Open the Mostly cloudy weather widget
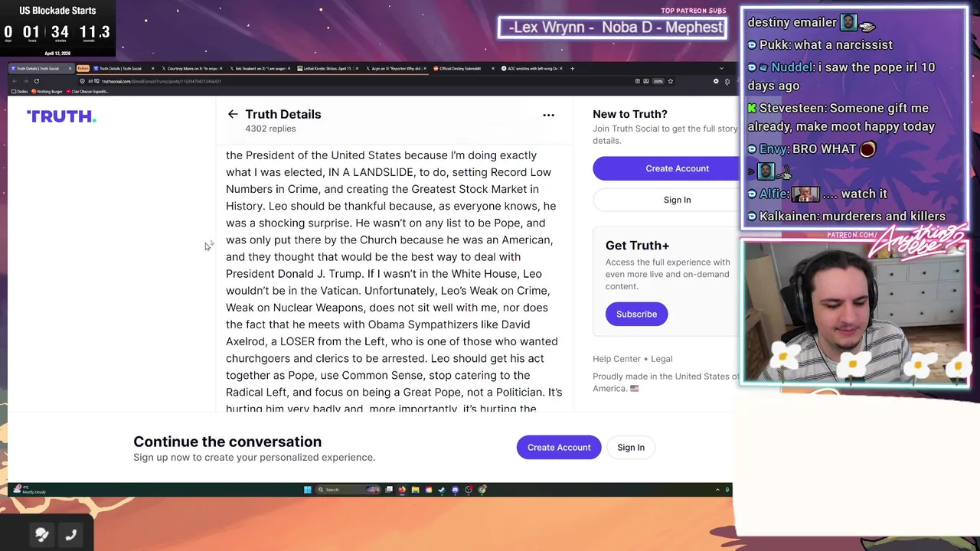Image resolution: width=980 pixels, height=551 pixels. pyautogui.click(x=29, y=490)
